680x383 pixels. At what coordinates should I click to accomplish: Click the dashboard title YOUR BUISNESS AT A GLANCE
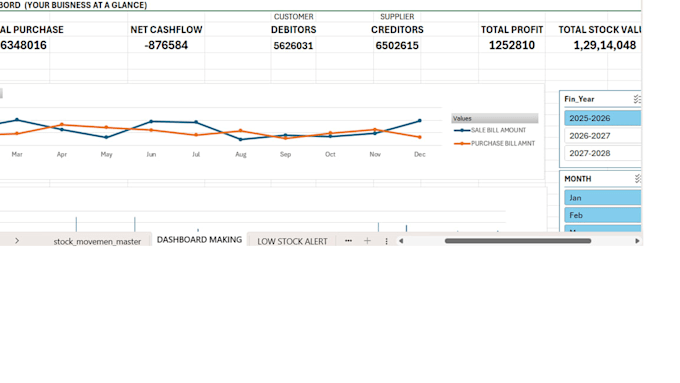(x=85, y=5)
